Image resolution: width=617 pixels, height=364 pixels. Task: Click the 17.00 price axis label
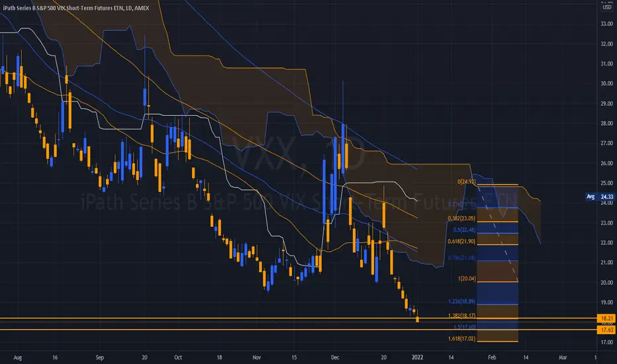(607, 342)
